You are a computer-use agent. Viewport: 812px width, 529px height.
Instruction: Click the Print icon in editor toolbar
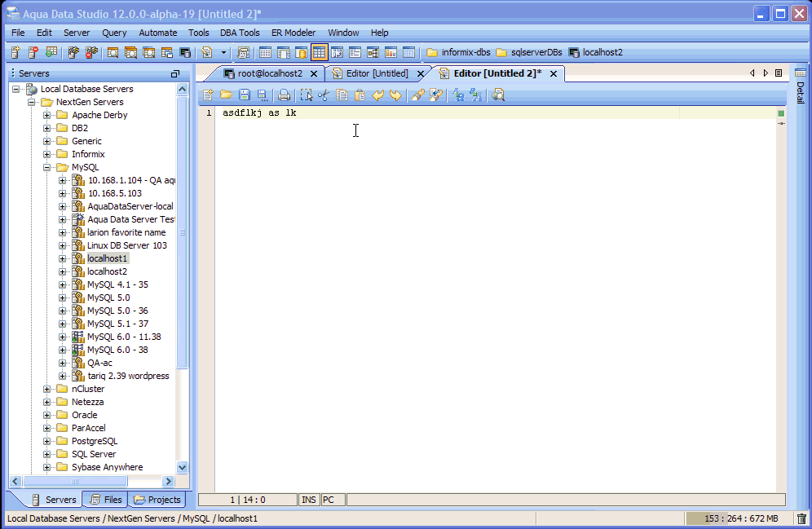point(283,95)
